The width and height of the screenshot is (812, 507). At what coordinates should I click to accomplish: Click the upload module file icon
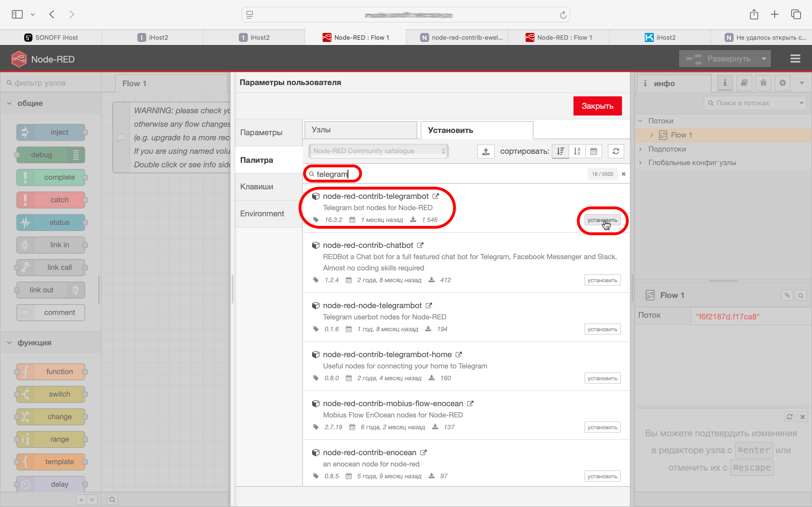pyautogui.click(x=486, y=151)
